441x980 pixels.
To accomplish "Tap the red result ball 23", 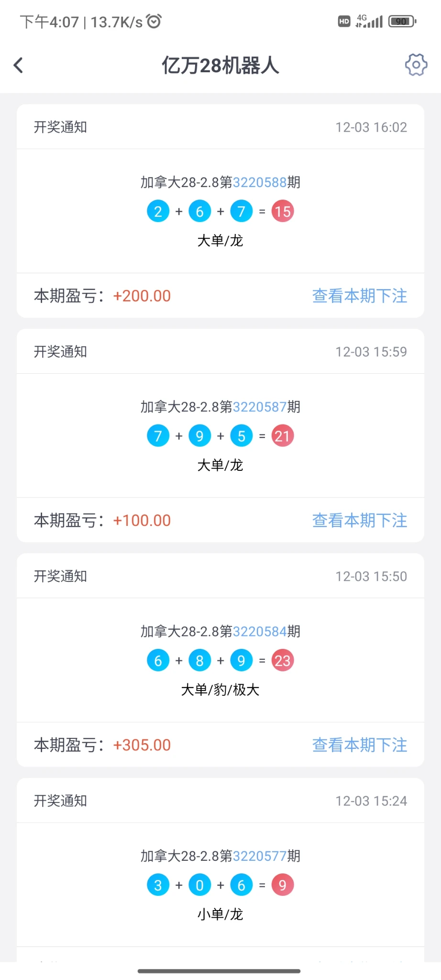I will click(x=283, y=661).
